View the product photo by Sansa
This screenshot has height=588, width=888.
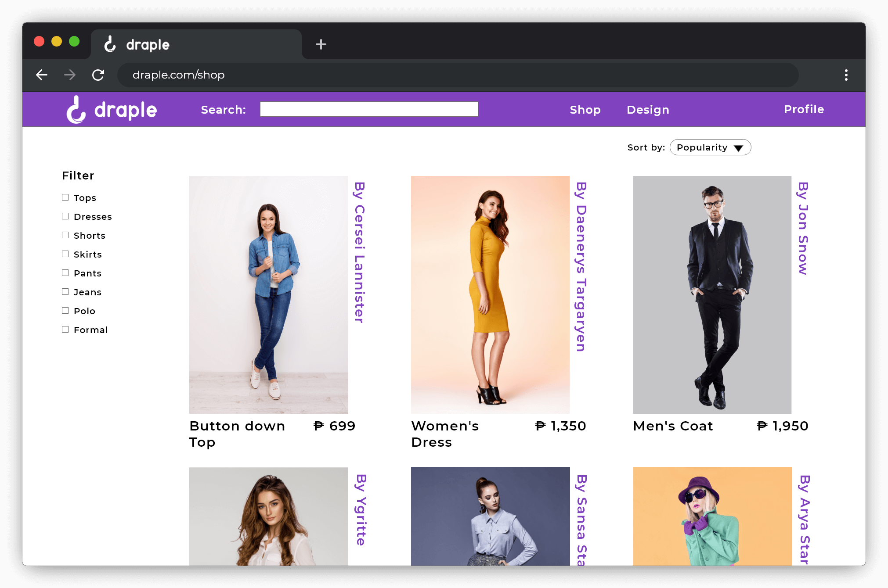(491, 516)
